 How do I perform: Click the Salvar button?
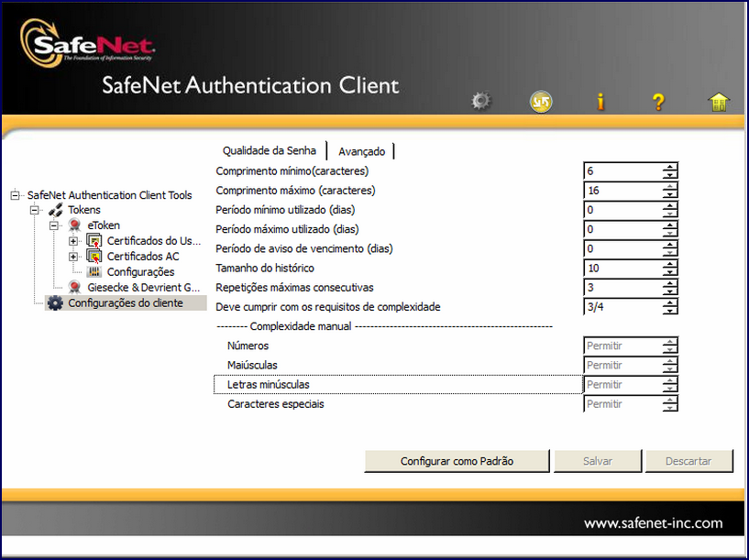(597, 461)
